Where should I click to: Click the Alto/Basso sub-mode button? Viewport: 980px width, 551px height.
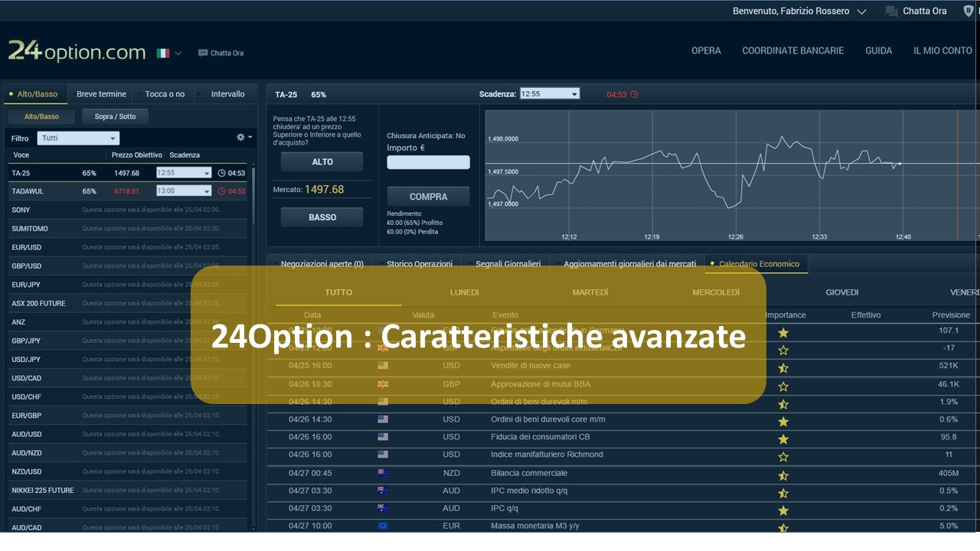41,116
